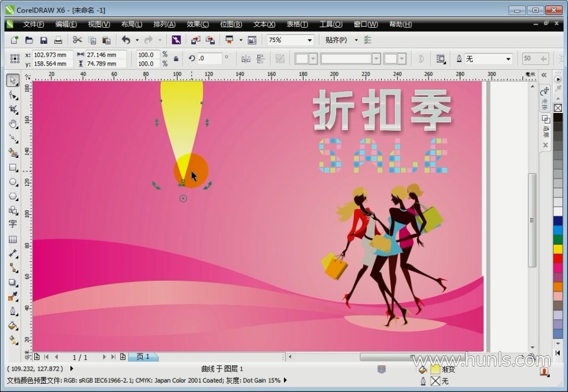Pick the no-color X swatch in palette
The height and width of the screenshot is (392, 568).
tap(558, 108)
